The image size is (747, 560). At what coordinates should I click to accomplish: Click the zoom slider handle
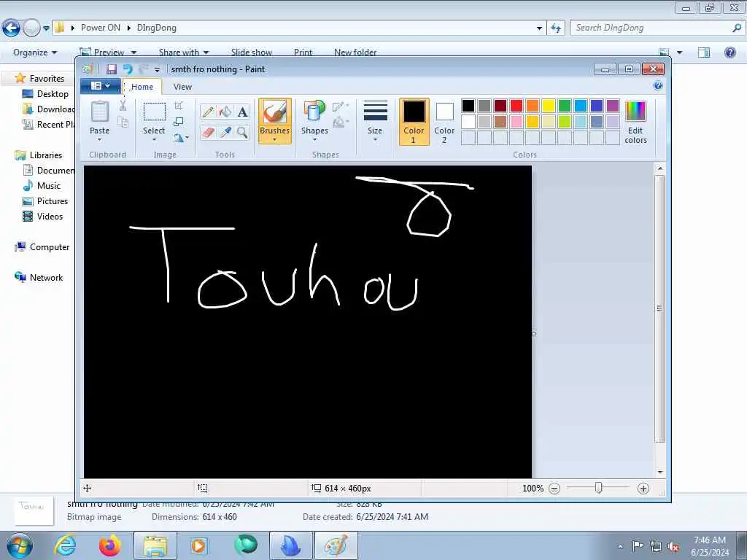(x=598, y=488)
